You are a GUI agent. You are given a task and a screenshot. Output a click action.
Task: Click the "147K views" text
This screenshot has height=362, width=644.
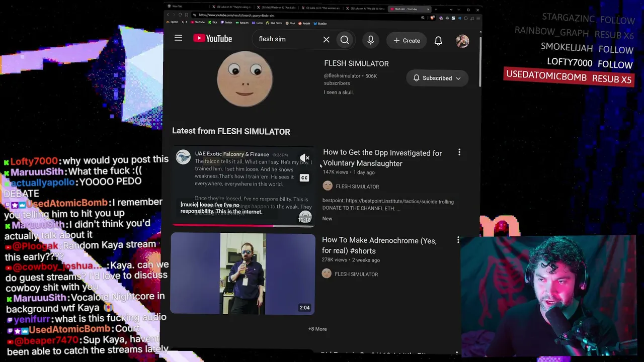(x=336, y=172)
